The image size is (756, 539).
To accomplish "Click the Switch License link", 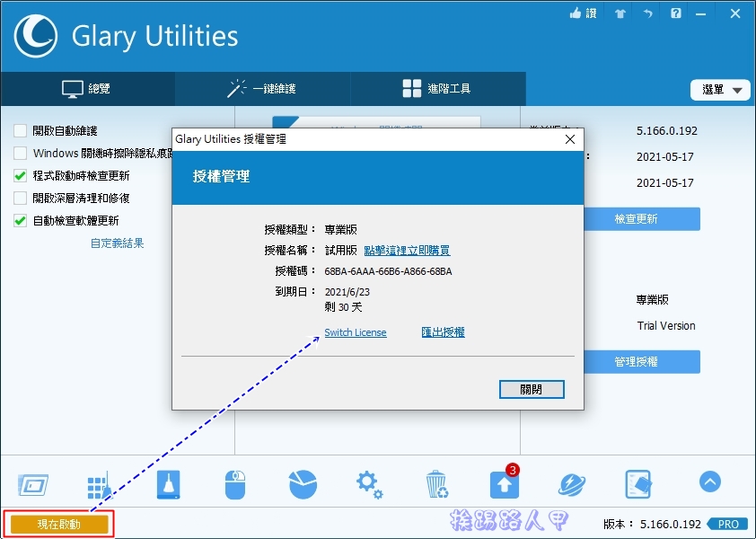I will click(356, 332).
